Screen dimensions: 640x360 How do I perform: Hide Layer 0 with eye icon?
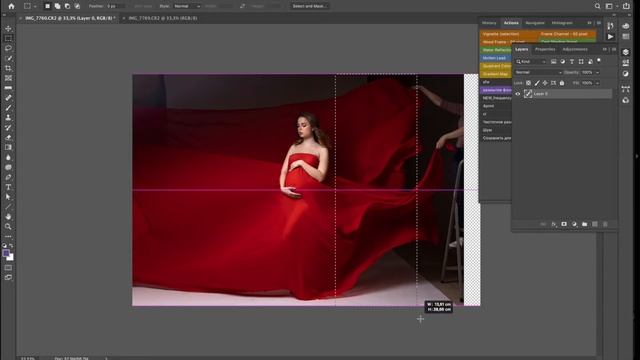518,94
